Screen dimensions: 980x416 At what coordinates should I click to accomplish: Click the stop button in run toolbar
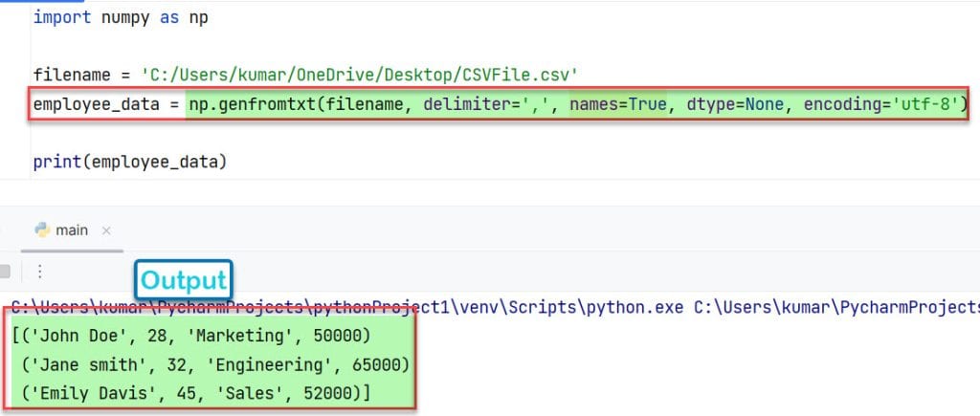(x=5, y=272)
